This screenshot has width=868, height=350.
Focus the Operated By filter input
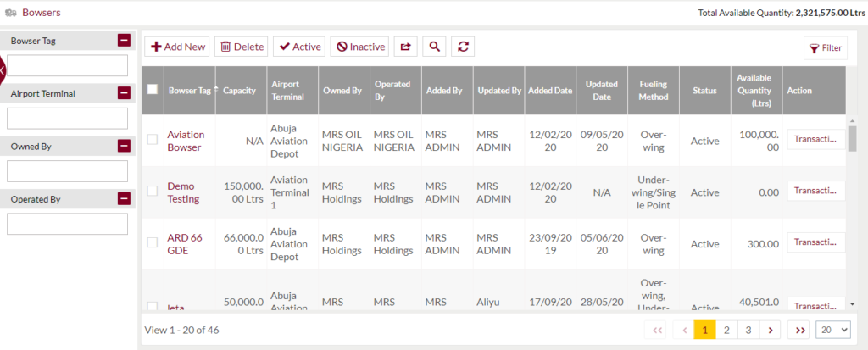click(67, 224)
